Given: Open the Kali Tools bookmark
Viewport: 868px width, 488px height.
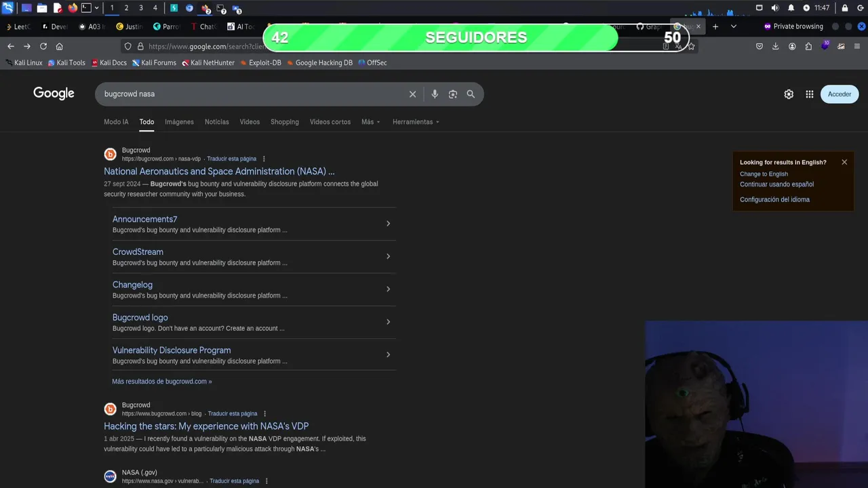Looking at the screenshot, I should [x=66, y=62].
